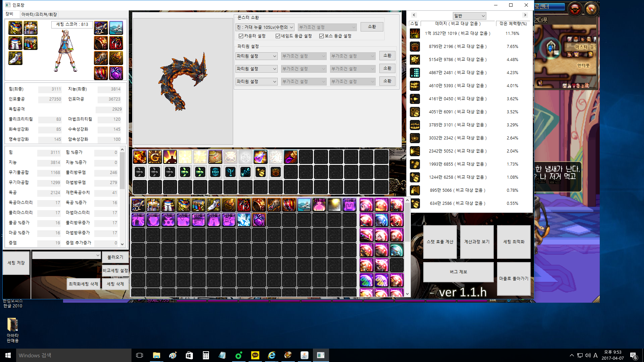The height and width of the screenshot is (362, 644).
Task: Click next arrow above skill damage list
Action: point(525,15)
